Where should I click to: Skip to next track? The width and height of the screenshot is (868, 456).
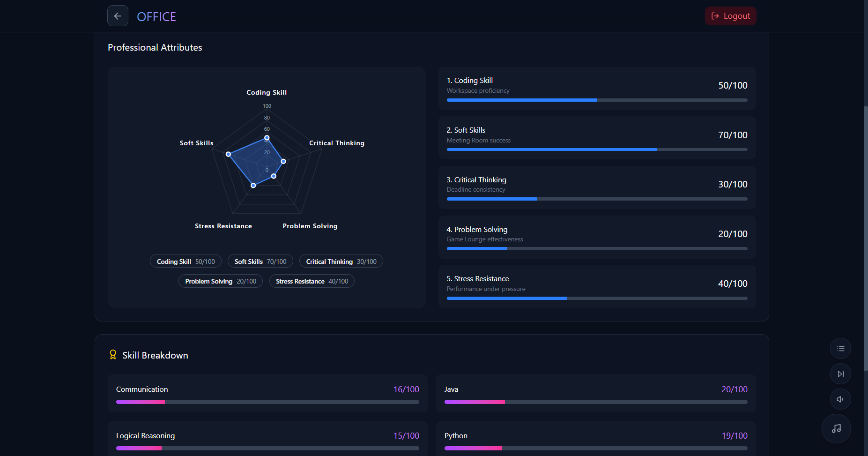[x=840, y=374]
